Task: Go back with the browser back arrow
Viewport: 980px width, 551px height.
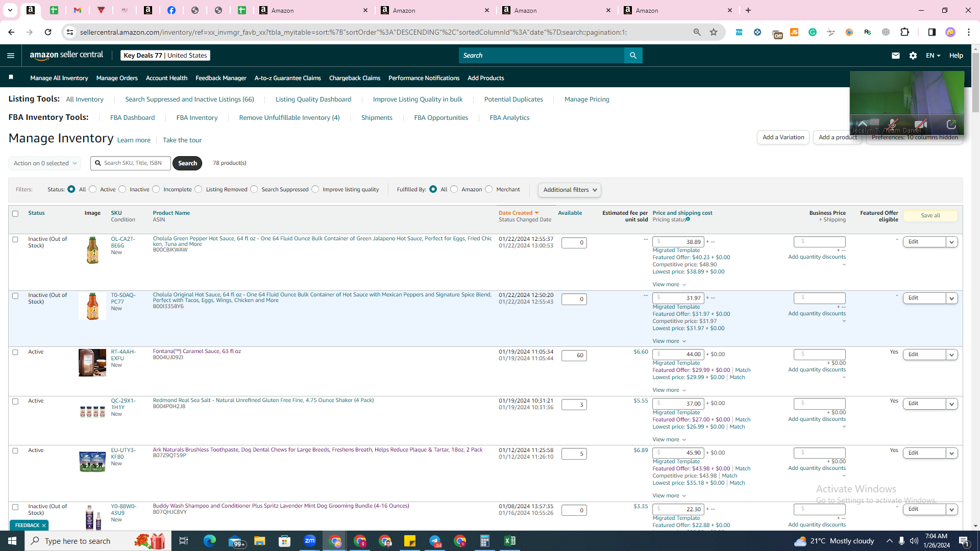Action: point(11,32)
